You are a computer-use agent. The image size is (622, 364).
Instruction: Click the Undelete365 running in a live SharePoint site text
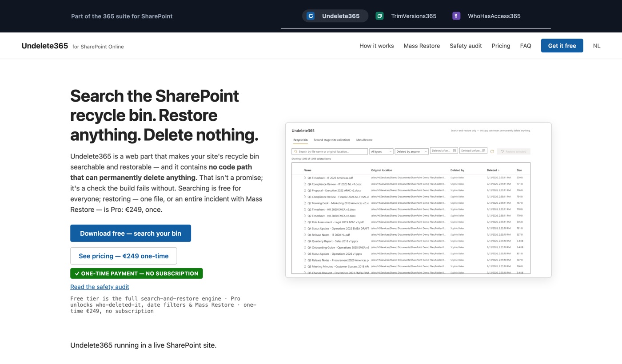pos(143,345)
